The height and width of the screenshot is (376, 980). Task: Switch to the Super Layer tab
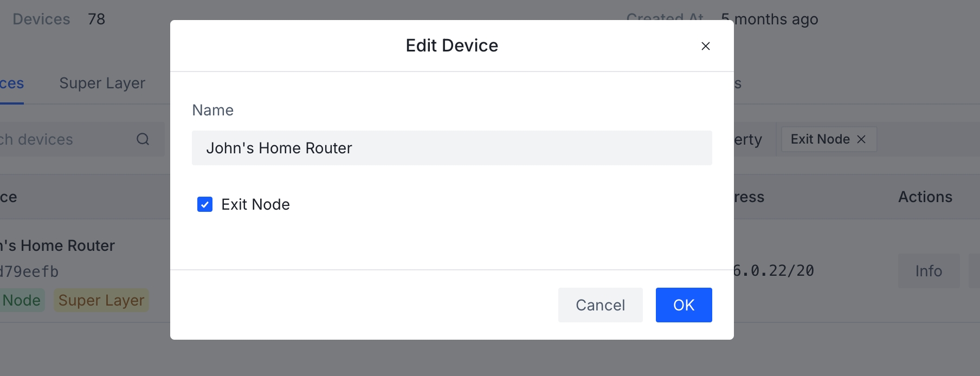coord(102,83)
